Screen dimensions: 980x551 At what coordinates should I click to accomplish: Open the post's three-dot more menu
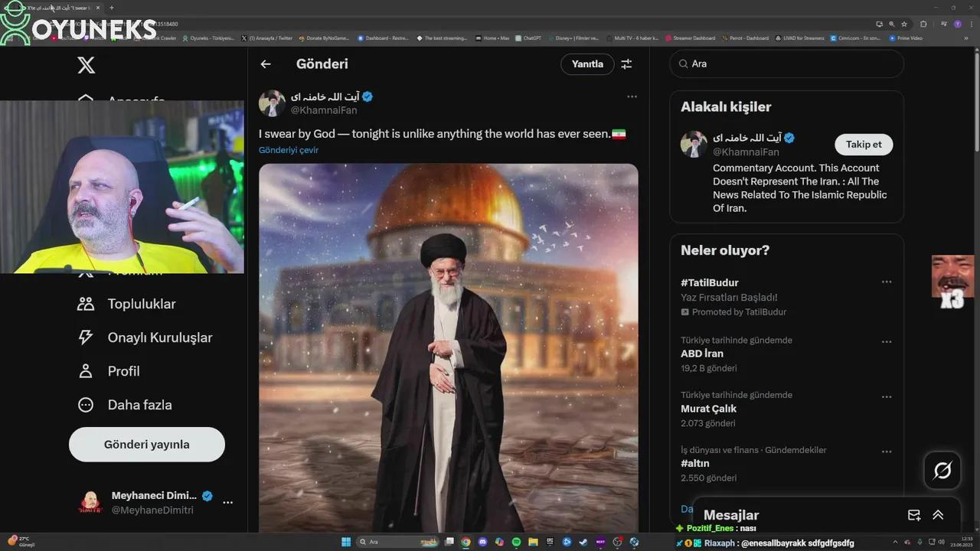pos(632,96)
